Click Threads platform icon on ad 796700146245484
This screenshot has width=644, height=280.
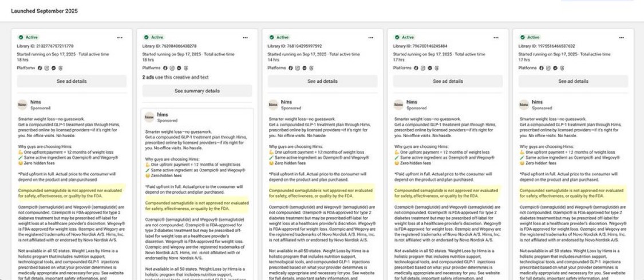click(x=437, y=68)
